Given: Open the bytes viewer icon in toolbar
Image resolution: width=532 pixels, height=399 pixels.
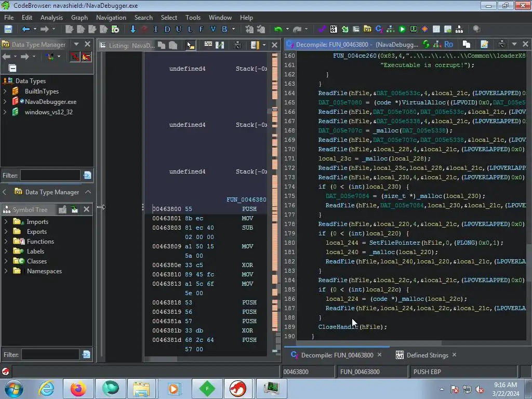Looking at the screenshot, I should [334, 29].
